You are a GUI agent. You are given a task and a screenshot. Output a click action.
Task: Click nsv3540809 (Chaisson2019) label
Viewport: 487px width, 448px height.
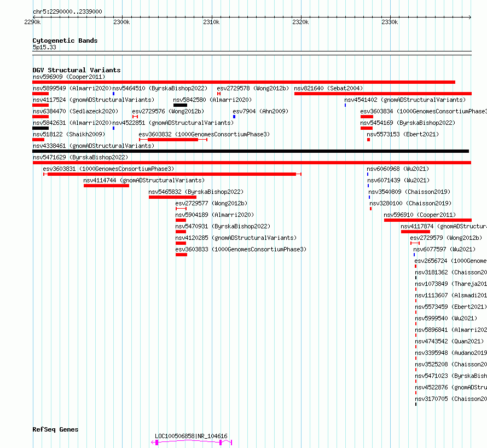(409, 192)
